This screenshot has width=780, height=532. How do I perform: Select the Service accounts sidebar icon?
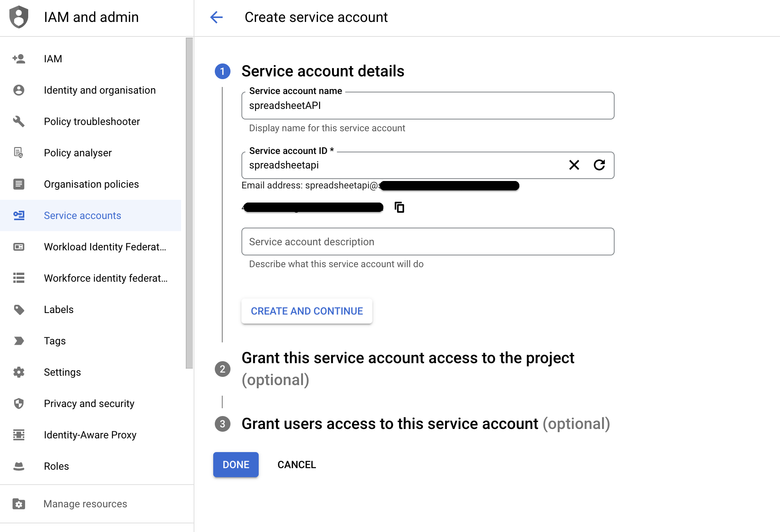pos(19,215)
